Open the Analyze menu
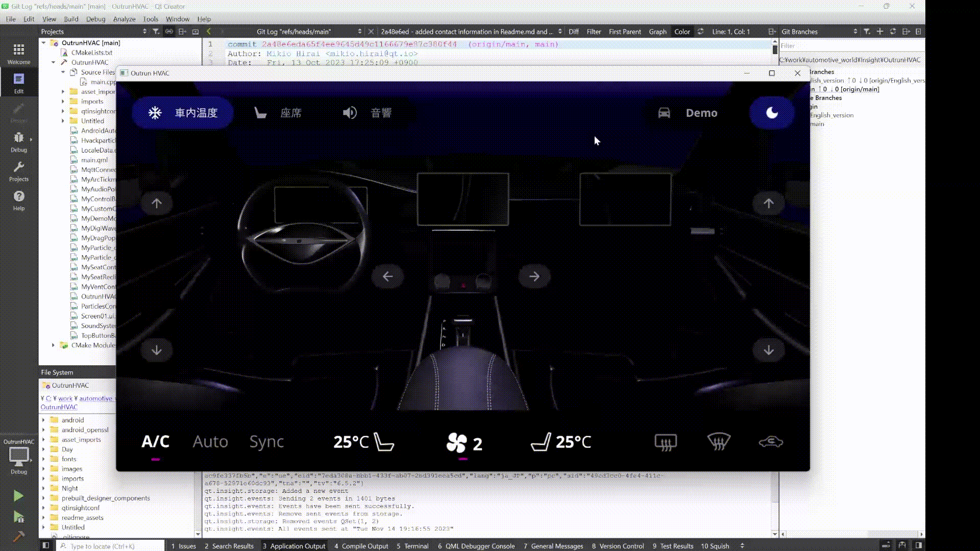980x551 pixels. [x=124, y=19]
